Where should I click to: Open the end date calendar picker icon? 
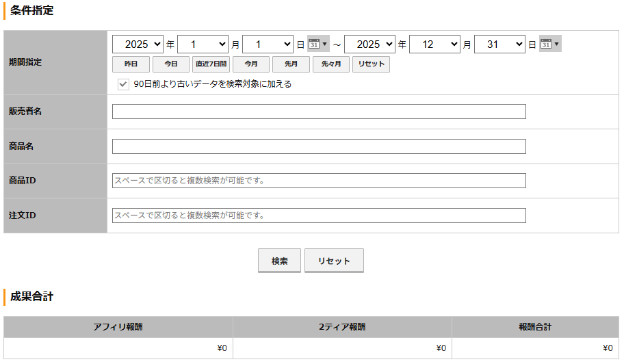pyautogui.click(x=549, y=44)
